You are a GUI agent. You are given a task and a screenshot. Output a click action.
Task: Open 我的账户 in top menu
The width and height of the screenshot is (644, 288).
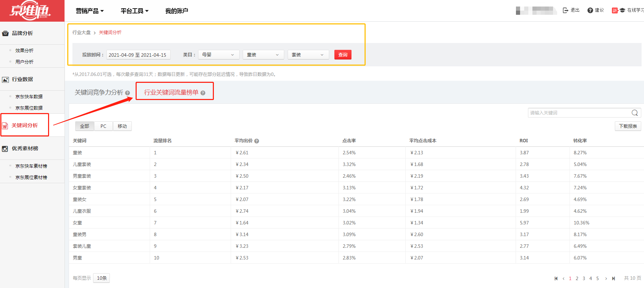176,11
